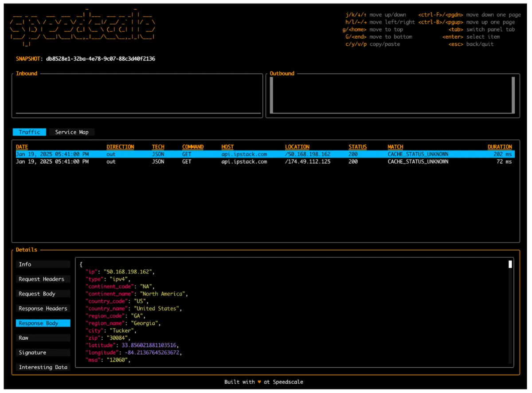Switch to the Service Map tab
The width and height of the screenshot is (532, 393).
[x=71, y=132]
